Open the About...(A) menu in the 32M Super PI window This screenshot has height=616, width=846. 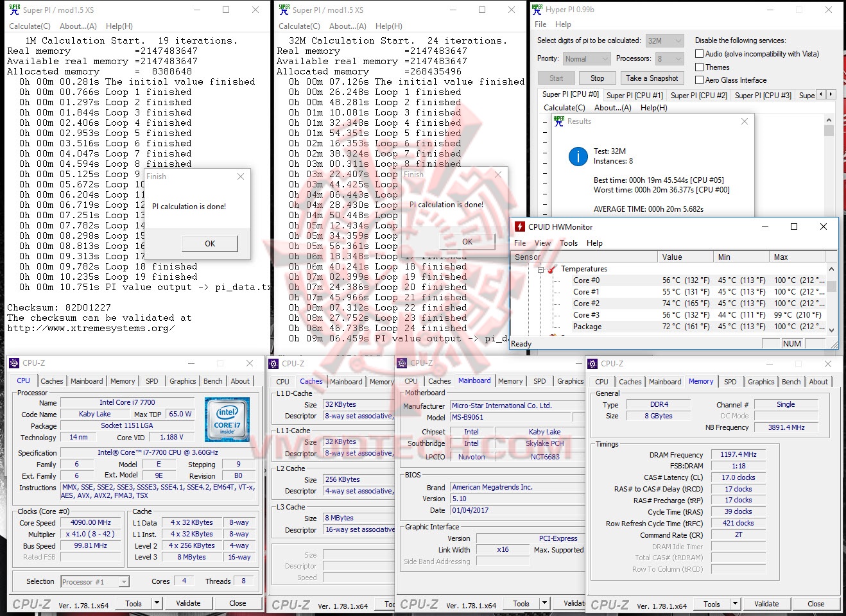click(347, 26)
